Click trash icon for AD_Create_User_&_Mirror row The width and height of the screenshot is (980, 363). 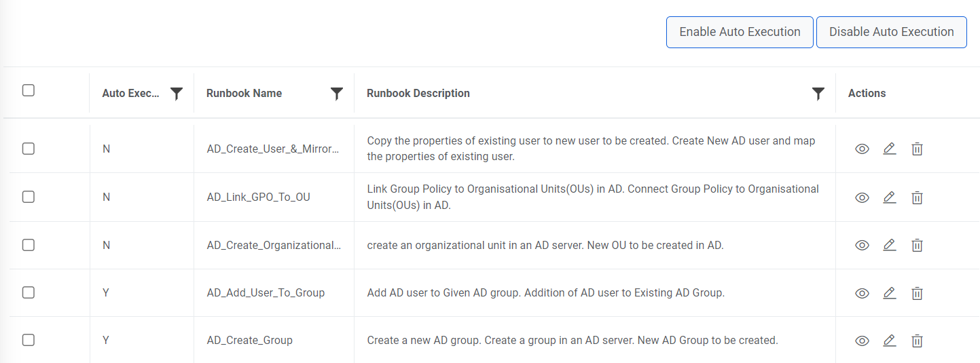(x=917, y=149)
